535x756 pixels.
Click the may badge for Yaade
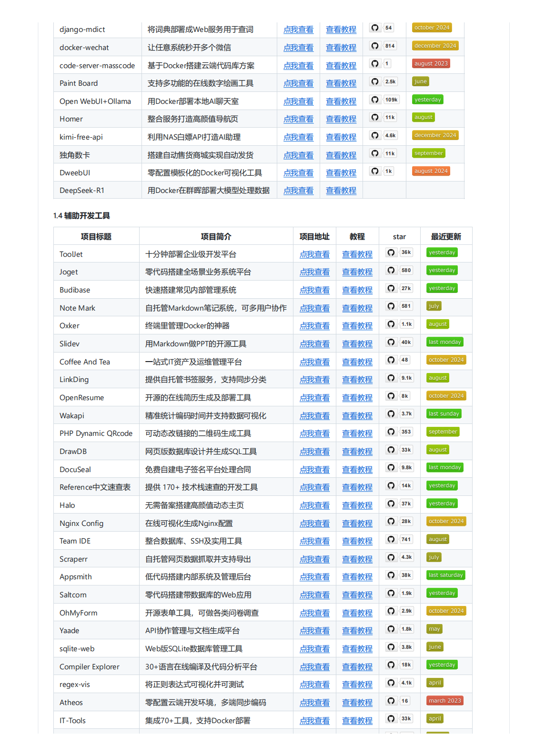tap(434, 629)
